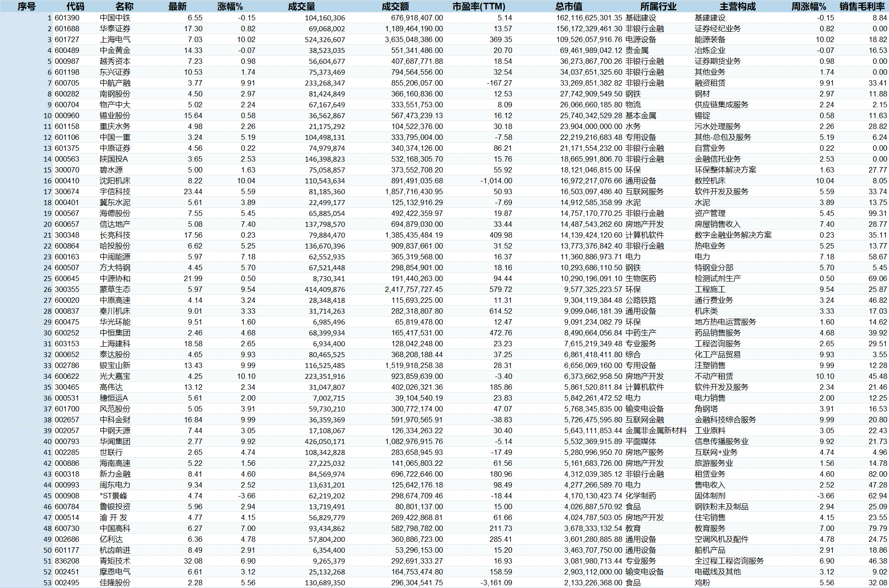Click 数字金融业务解决方案 cell
889x588 pixels.
point(733,235)
